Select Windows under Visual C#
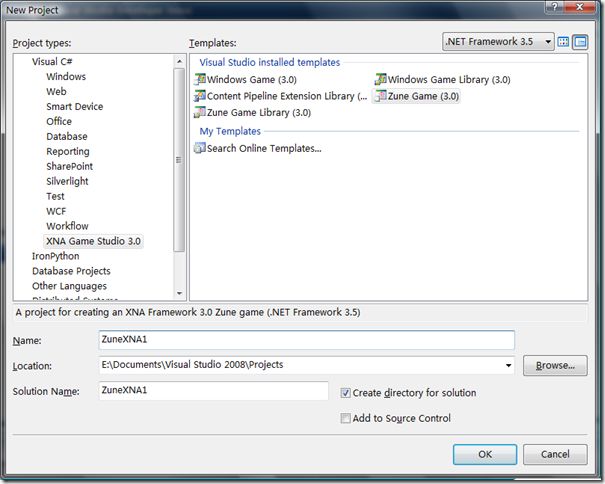 point(66,76)
